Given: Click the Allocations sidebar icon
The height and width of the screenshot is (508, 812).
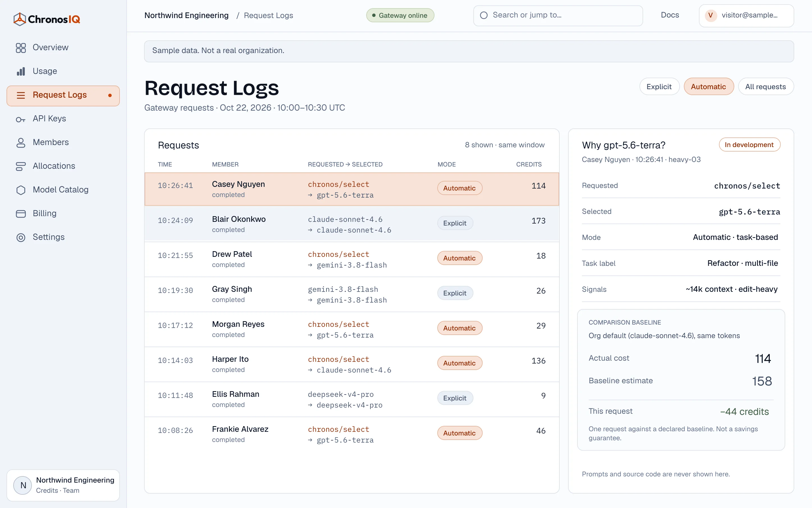Looking at the screenshot, I should point(21,166).
